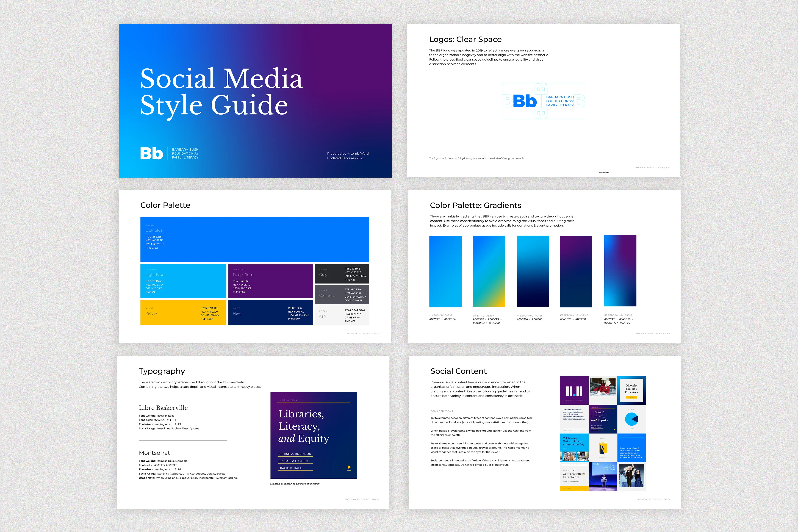Click the 'CONSIDERATIONS' label on the Social Content slide
This screenshot has width=798, height=532.
point(442,411)
